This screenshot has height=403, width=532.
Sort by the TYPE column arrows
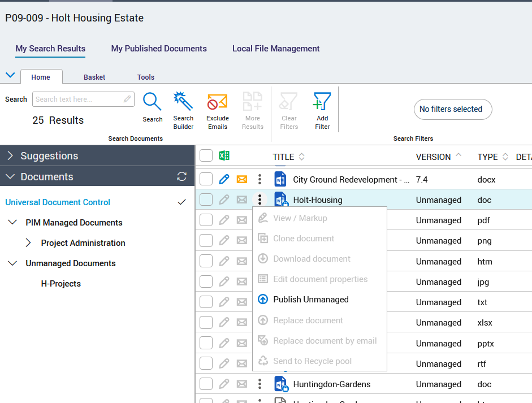pos(505,157)
